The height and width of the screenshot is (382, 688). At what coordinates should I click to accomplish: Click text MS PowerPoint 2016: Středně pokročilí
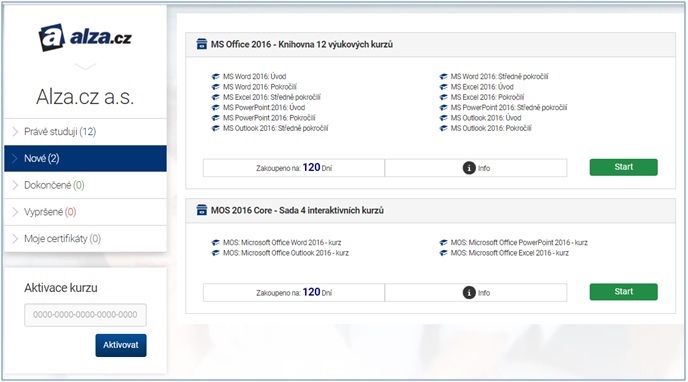(509, 107)
